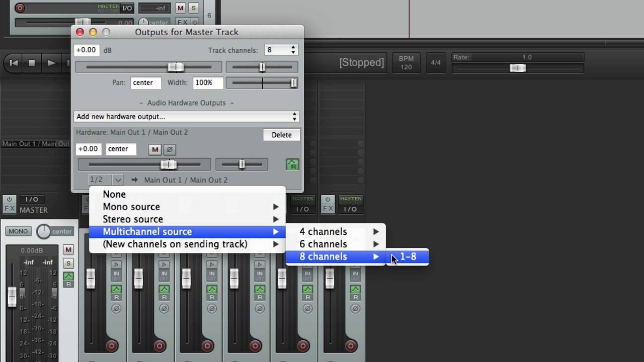Image resolution: width=644 pixels, height=362 pixels.
Task: Open the 1/2 source channel dropdown
Action: 105,179
